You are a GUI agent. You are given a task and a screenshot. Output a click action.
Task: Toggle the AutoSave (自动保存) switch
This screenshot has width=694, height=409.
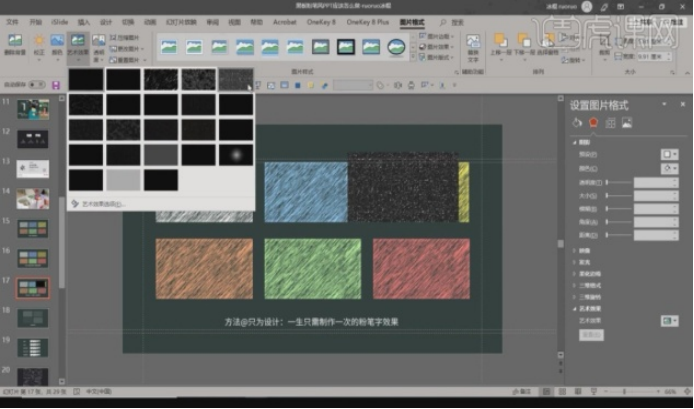(x=36, y=85)
